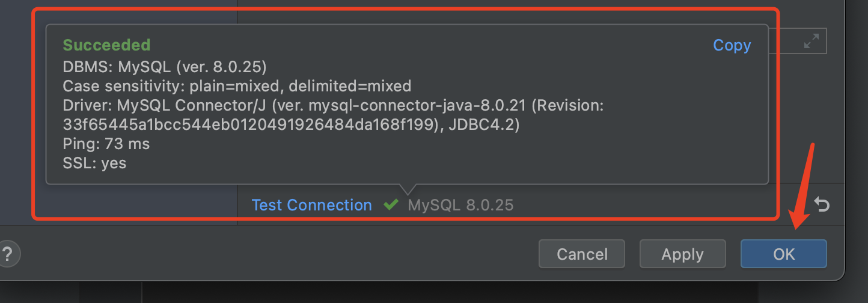Click the MySQL 8.0.25 version label
The width and height of the screenshot is (868, 303).
coord(460,205)
